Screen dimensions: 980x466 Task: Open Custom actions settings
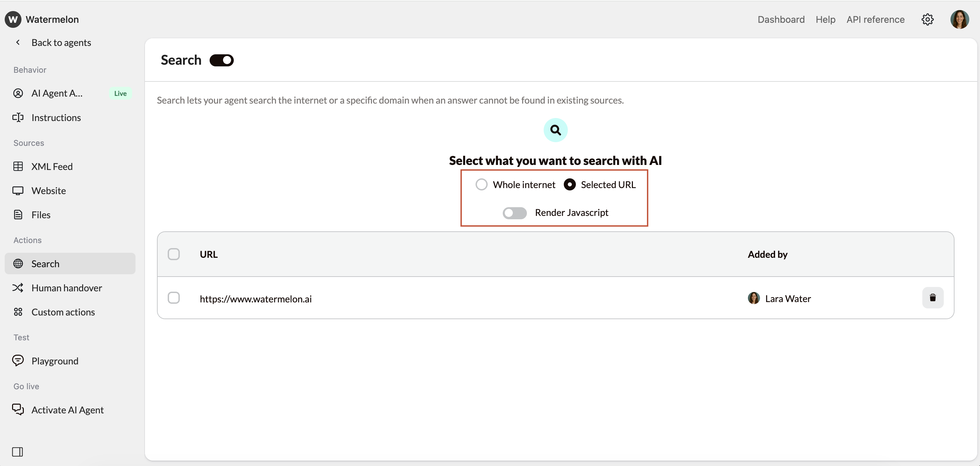[63, 312]
